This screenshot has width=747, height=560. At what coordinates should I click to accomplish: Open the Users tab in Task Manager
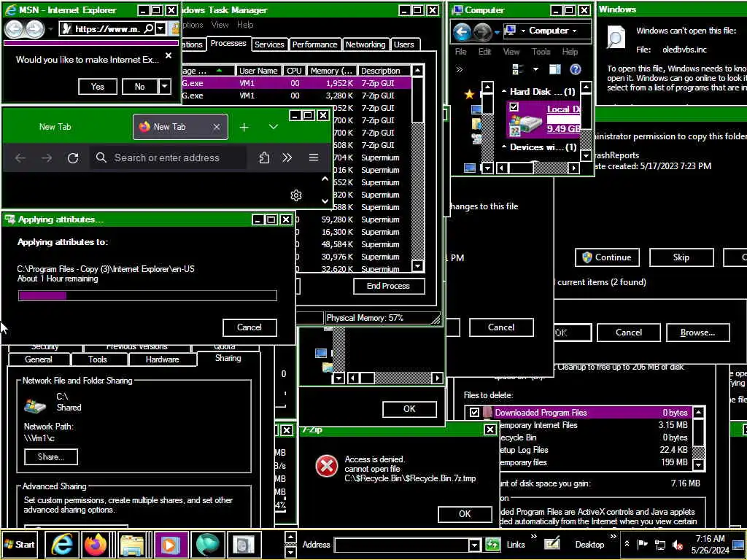pos(404,44)
